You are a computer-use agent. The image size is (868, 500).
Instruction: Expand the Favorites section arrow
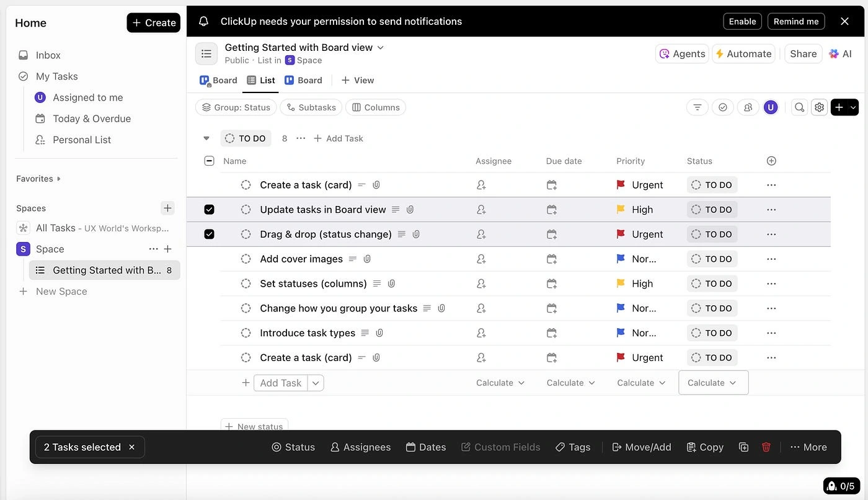coord(59,179)
